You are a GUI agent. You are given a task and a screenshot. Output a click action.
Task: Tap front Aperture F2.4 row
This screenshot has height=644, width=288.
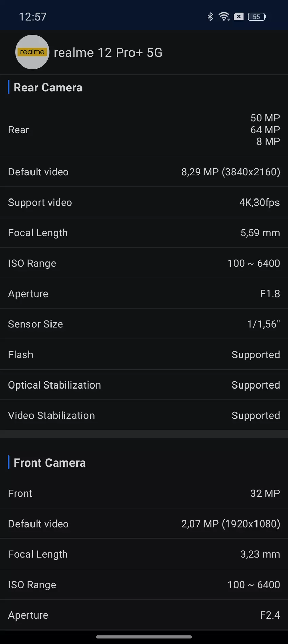click(144, 615)
